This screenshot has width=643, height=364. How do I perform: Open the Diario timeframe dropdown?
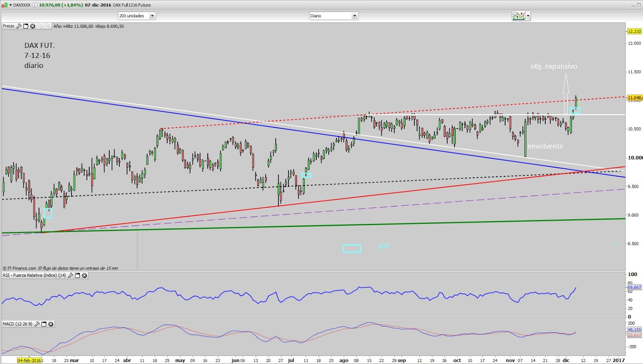tap(334, 16)
